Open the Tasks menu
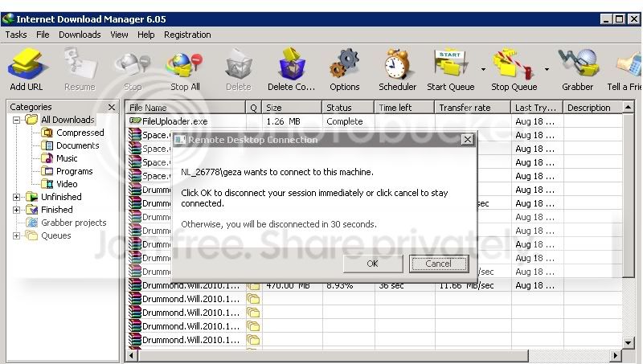The width and height of the screenshot is (643, 364). click(x=16, y=35)
